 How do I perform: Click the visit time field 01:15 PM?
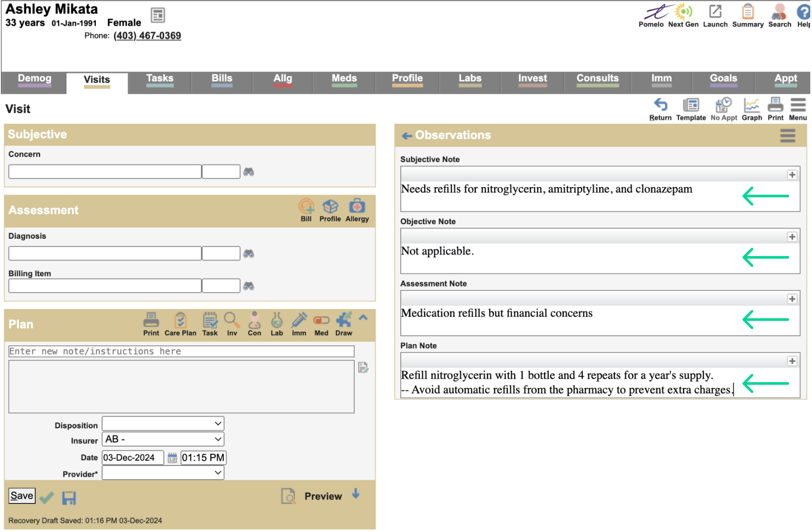click(203, 458)
